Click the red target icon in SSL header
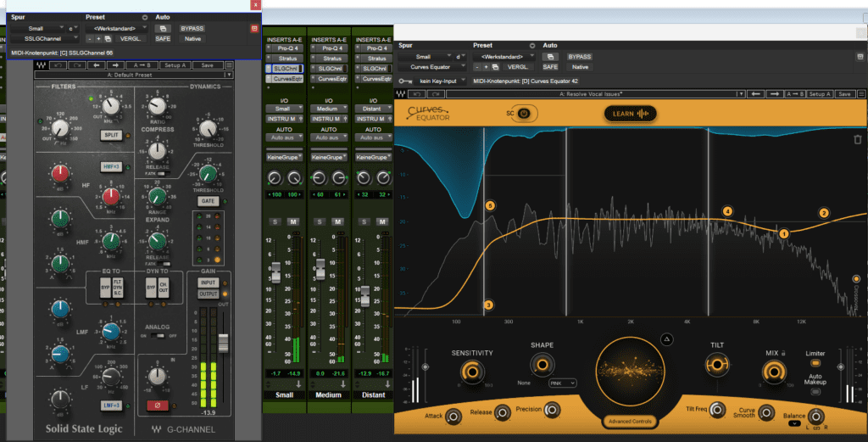Screen dimensions: 868x442 253,28
